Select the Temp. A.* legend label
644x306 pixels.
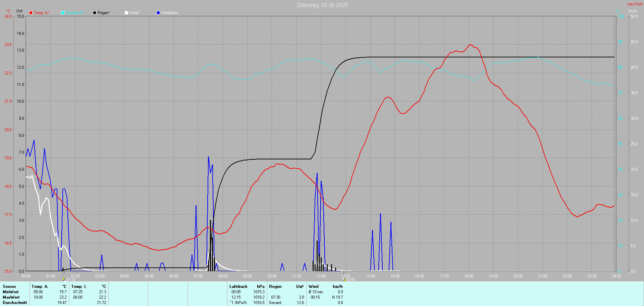(x=42, y=13)
